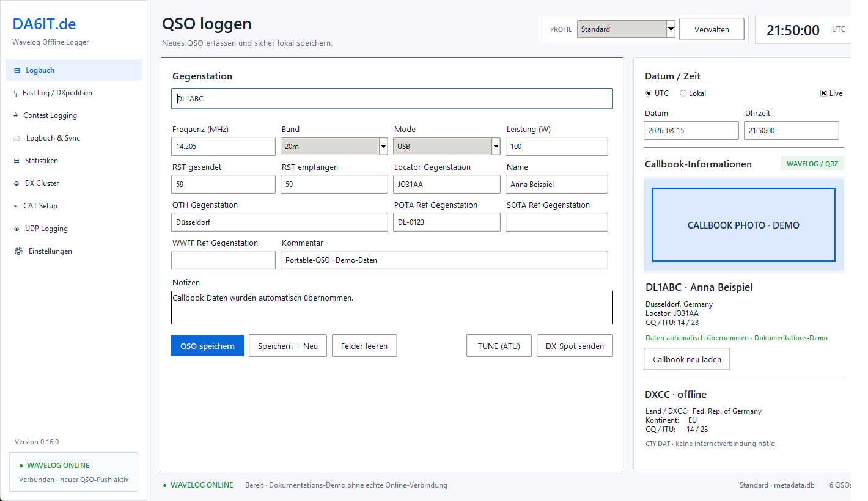Click the Logbuch & Sync cloud icon
The width and height of the screenshot is (868, 501).
tap(17, 138)
